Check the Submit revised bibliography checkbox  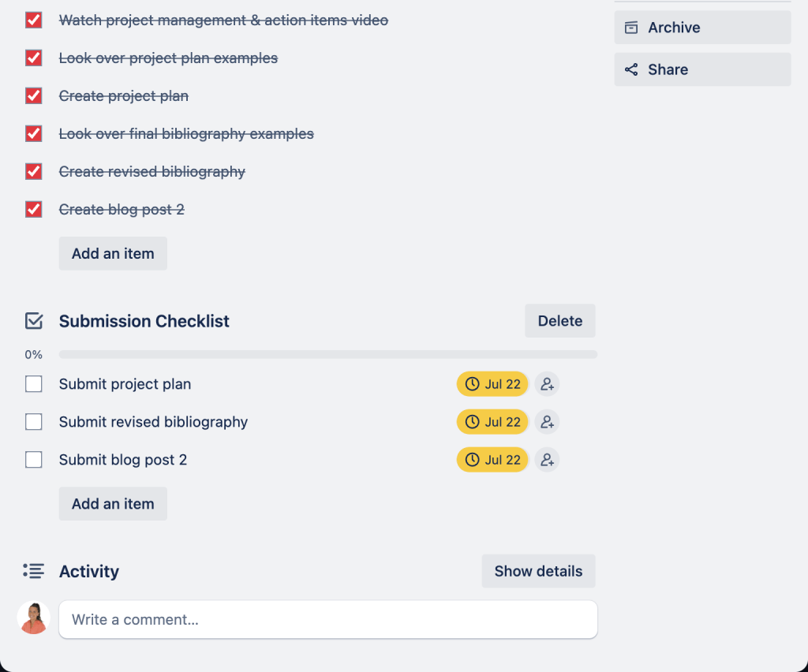click(x=34, y=422)
